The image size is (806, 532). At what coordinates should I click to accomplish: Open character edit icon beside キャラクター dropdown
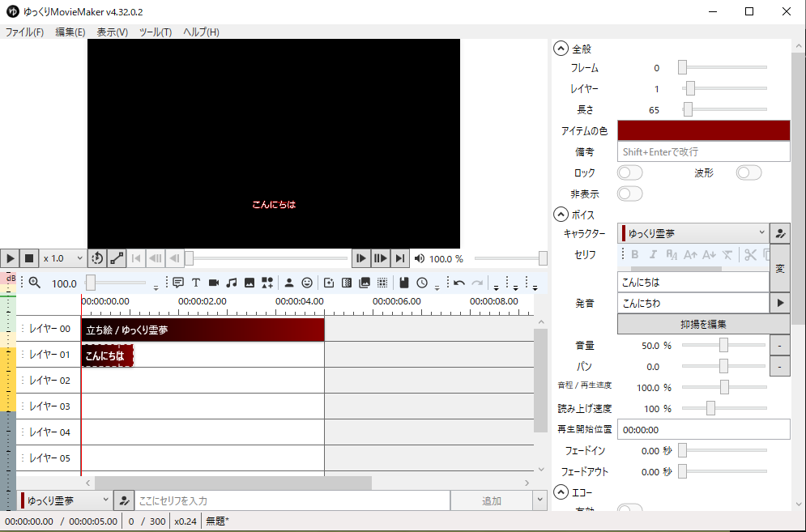point(780,233)
